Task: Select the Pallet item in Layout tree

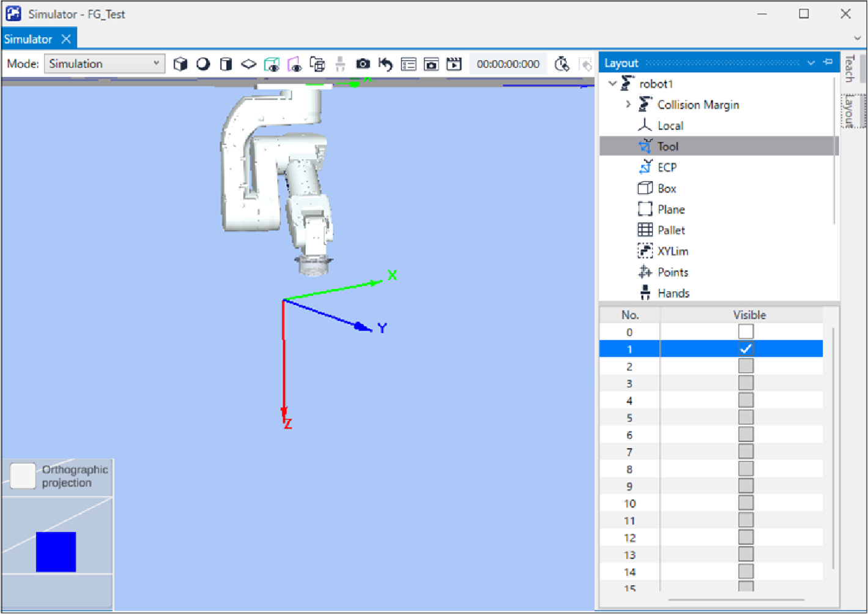Action: pyautogui.click(x=671, y=230)
